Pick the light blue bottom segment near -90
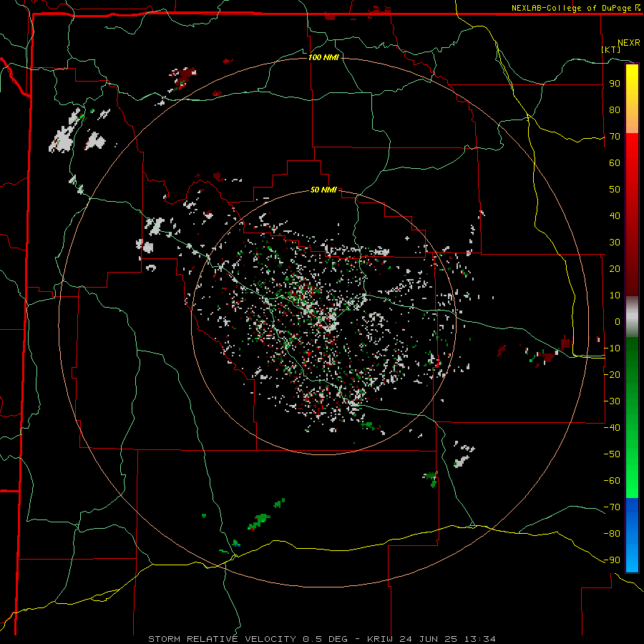 (632, 559)
